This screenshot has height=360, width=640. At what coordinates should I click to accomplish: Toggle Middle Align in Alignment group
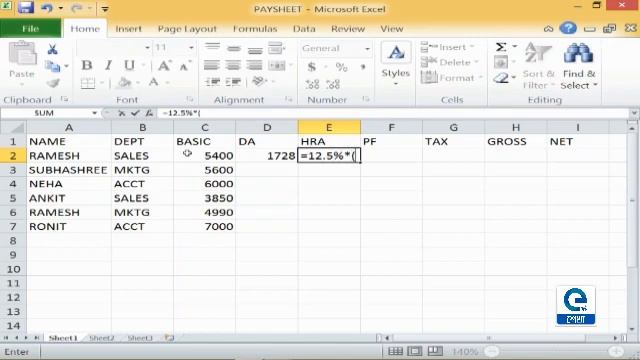tap(233, 48)
